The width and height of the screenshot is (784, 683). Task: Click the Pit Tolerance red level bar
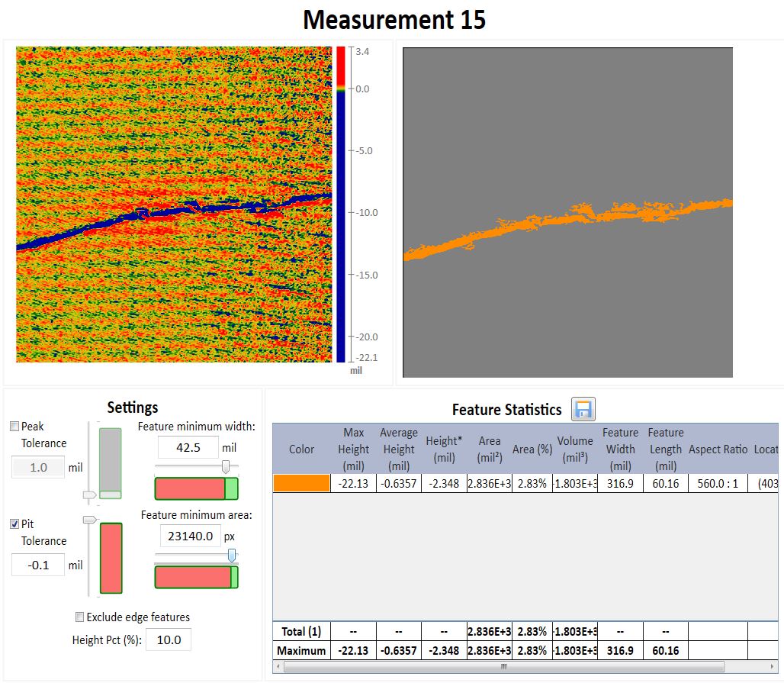pyautogui.click(x=111, y=558)
